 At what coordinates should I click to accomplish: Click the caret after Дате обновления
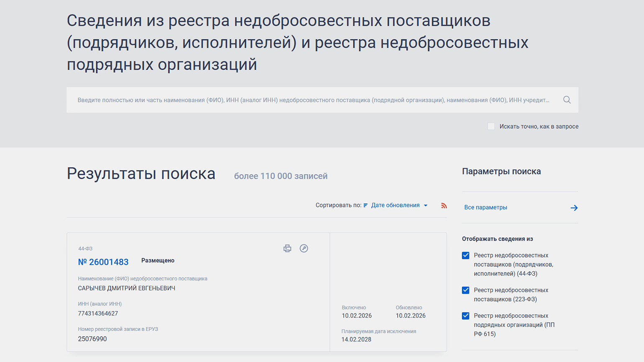tap(426, 206)
